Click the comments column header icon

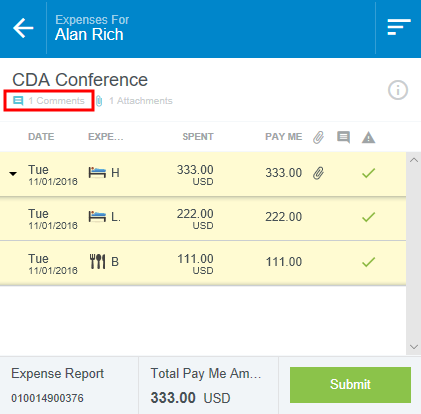[343, 137]
